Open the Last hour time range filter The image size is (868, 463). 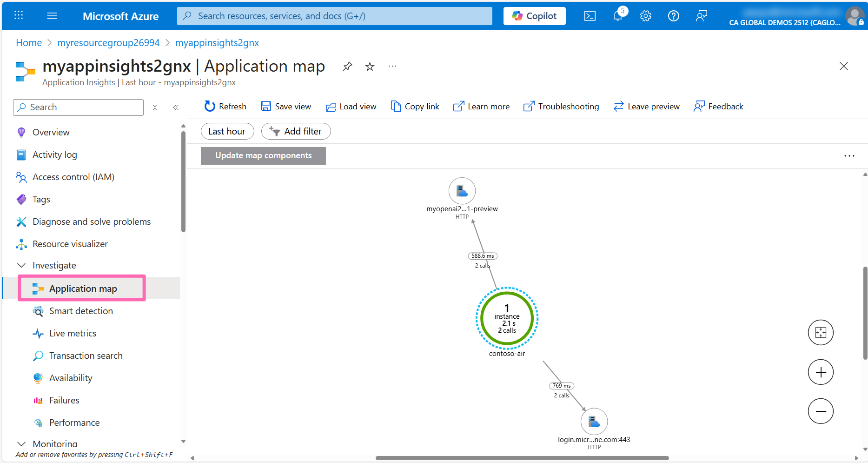click(x=227, y=131)
